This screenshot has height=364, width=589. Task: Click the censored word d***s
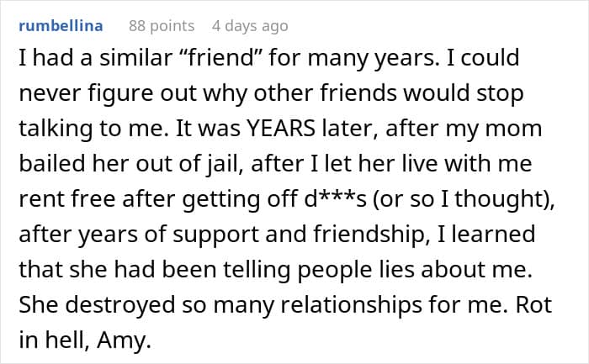(x=335, y=198)
